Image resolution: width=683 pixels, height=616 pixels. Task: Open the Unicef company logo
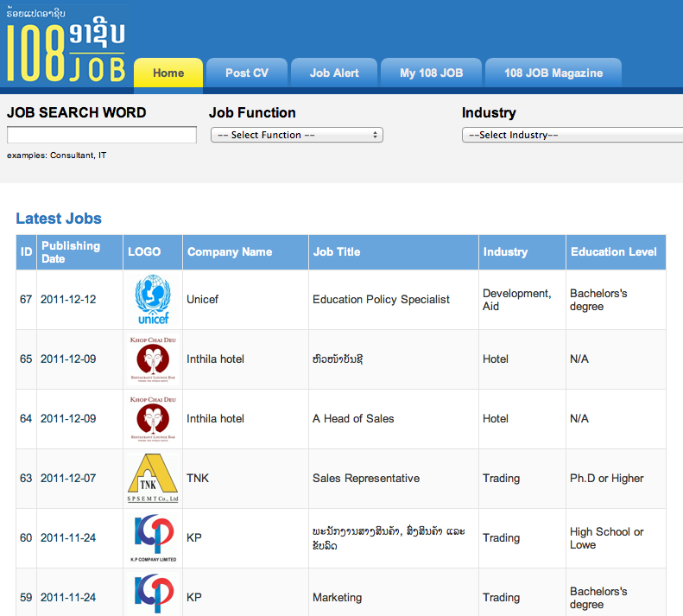153,300
